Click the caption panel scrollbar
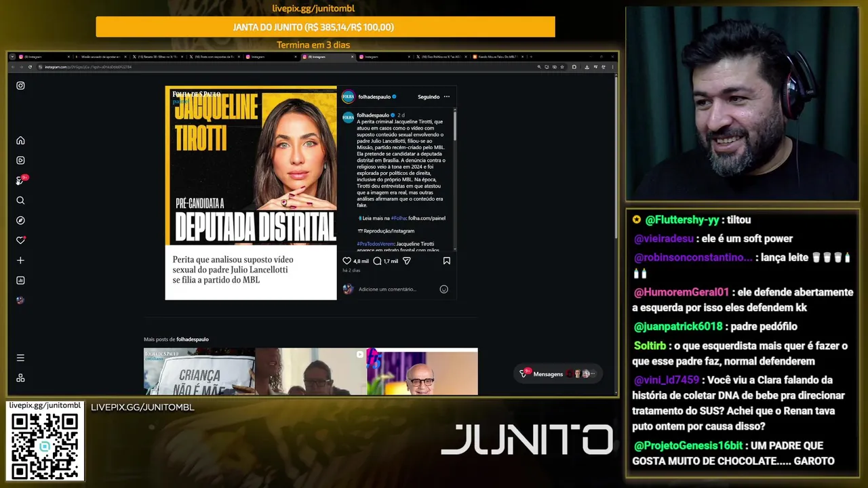The height and width of the screenshot is (488, 868). click(x=454, y=125)
